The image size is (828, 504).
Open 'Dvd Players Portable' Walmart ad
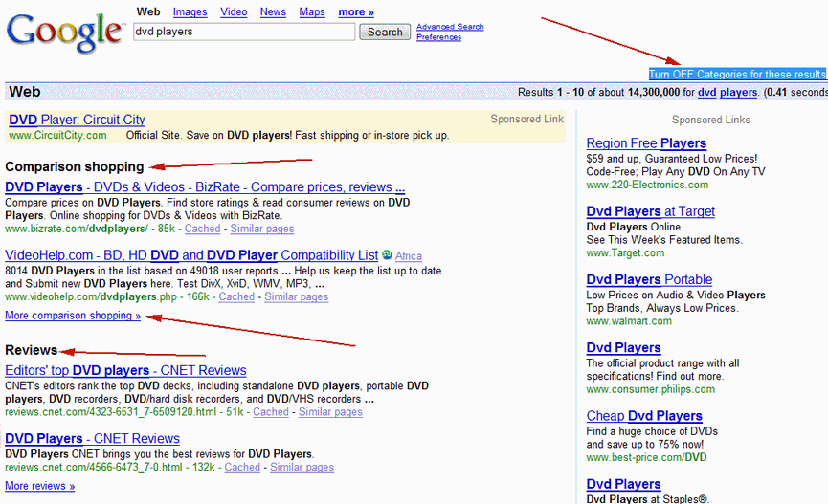(650, 279)
